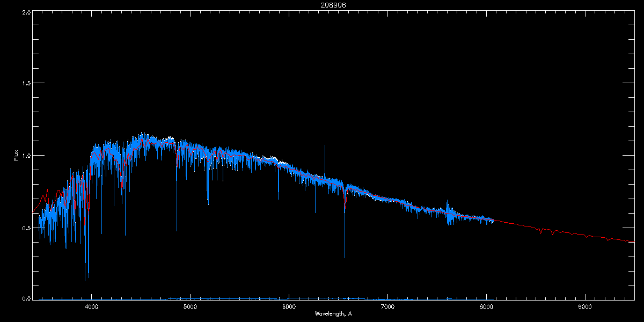
Task: Click the 2.0 y-axis tick label
Action: (x=25, y=12)
